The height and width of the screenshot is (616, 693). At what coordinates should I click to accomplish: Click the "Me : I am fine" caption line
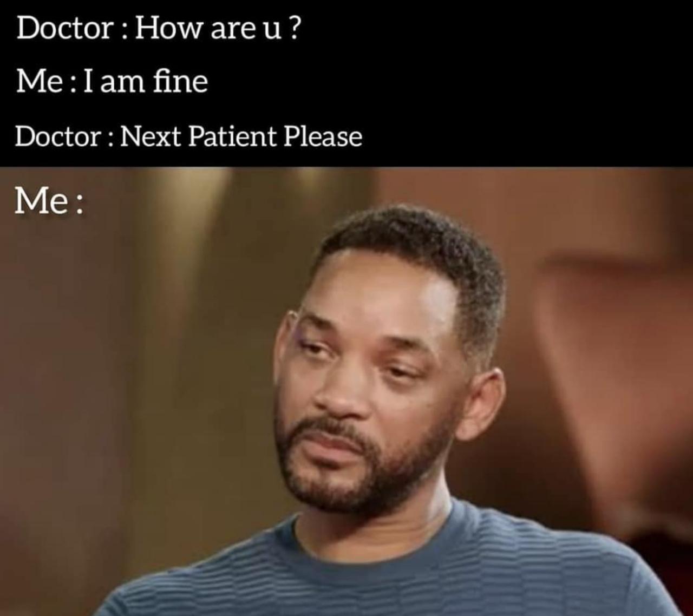pos(112,82)
